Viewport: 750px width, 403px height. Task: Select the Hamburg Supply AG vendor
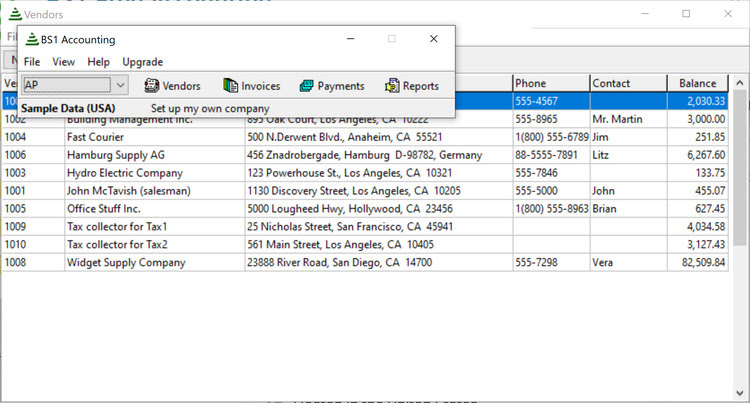[365, 155]
